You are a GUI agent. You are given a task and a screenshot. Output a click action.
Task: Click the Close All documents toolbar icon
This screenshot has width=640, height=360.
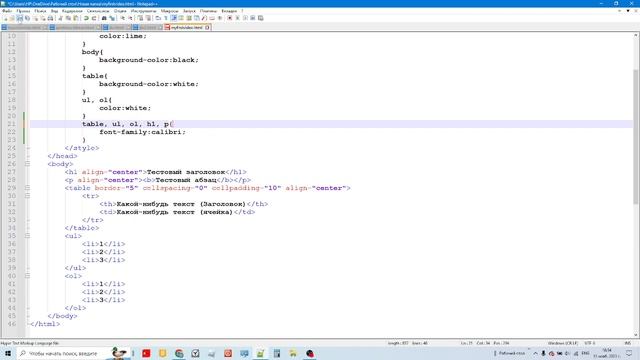coord(43,18)
